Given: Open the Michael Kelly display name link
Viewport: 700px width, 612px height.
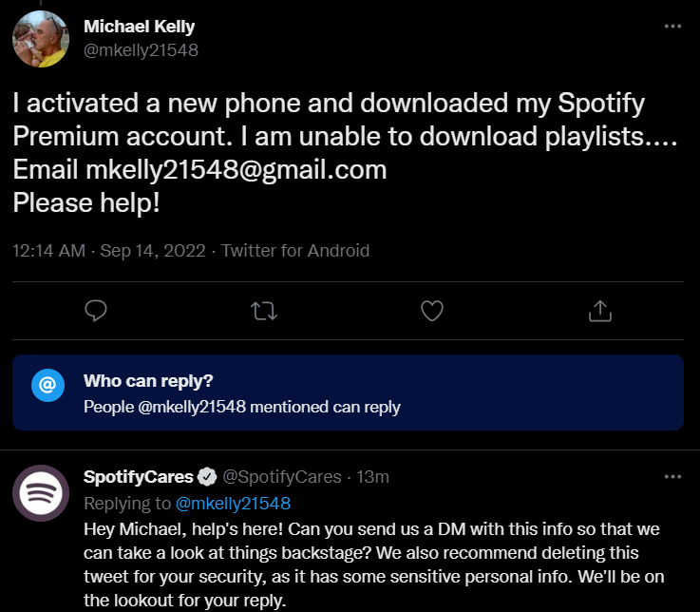Looking at the screenshot, I should click(139, 28).
